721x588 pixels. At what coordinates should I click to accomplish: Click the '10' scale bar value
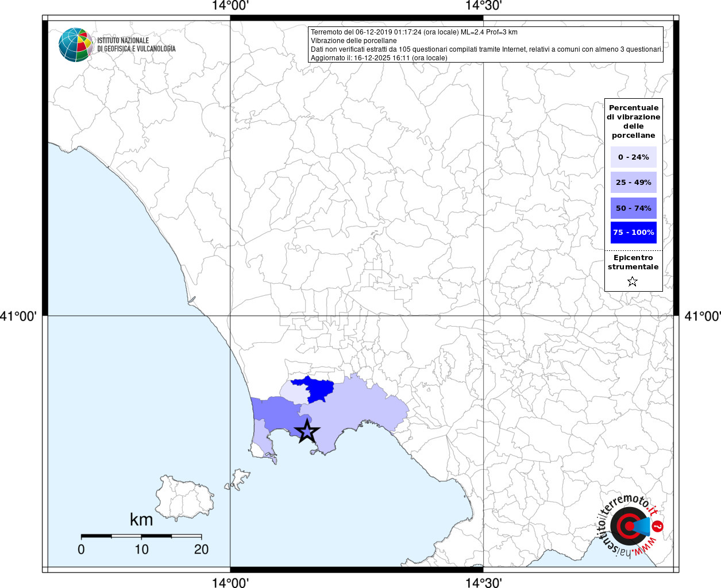[x=141, y=550]
